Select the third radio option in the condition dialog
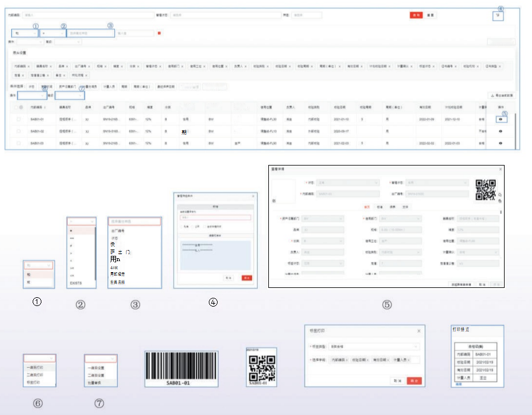The width and height of the screenshot is (532, 415). click(205, 227)
